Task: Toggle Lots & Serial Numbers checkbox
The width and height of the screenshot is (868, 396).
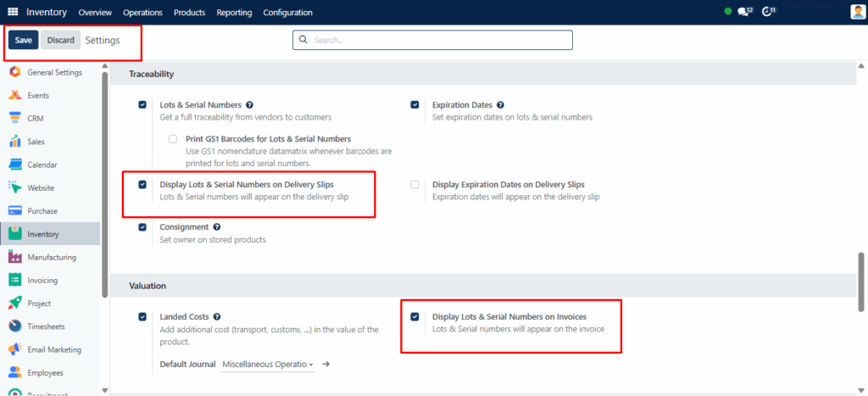Action: 142,104
